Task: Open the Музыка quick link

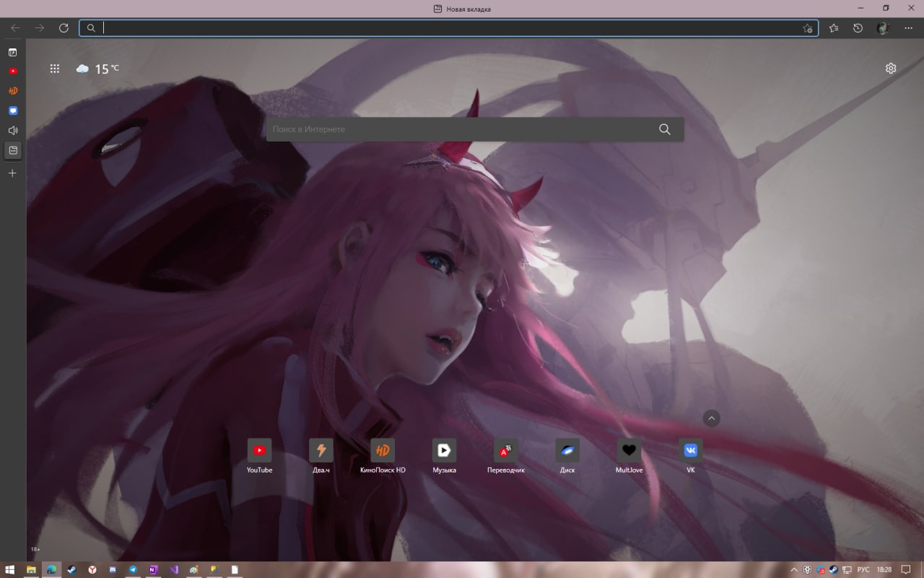Action: tap(444, 456)
